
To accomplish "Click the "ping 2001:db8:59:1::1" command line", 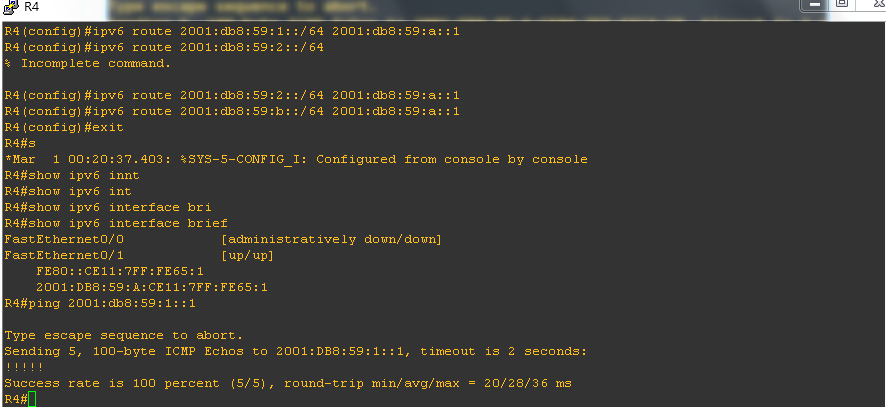I will 116,303.
